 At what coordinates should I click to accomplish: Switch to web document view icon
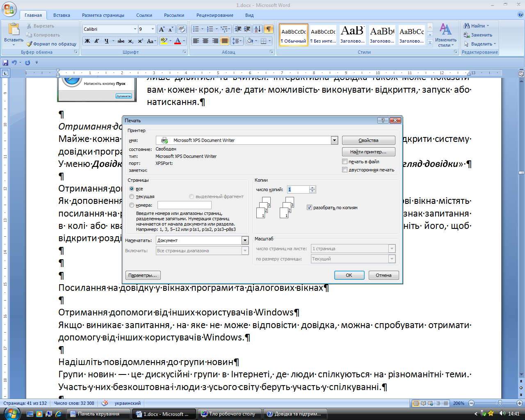[x=431, y=404]
